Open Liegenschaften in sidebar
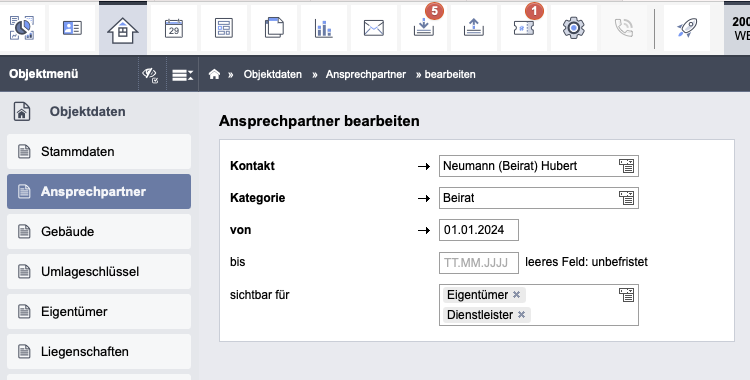Image resolution: width=750 pixels, height=380 pixels. pyautogui.click(x=99, y=352)
